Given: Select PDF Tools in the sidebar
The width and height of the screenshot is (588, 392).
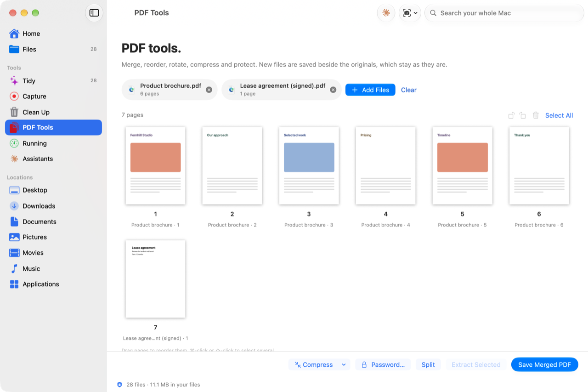Looking at the screenshot, I should [x=53, y=128].
